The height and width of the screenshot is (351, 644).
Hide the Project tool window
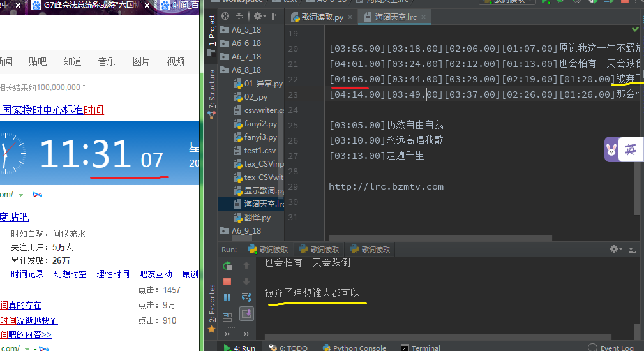[x=275, y=16]
